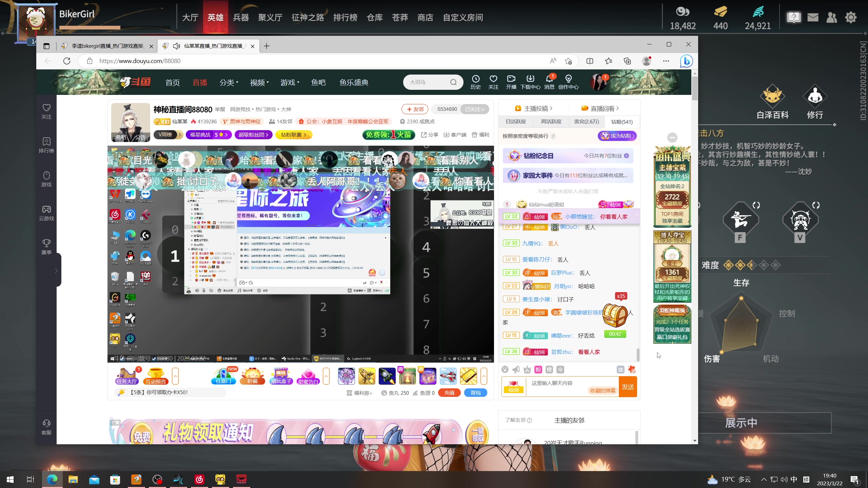
Task: Click 成为钻粉 button
Action: pos(617,136)
